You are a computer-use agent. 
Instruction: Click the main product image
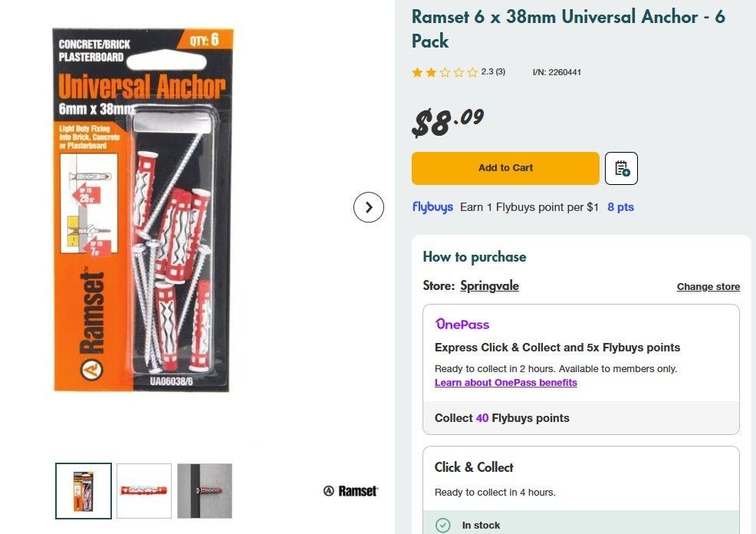(143, 209)
